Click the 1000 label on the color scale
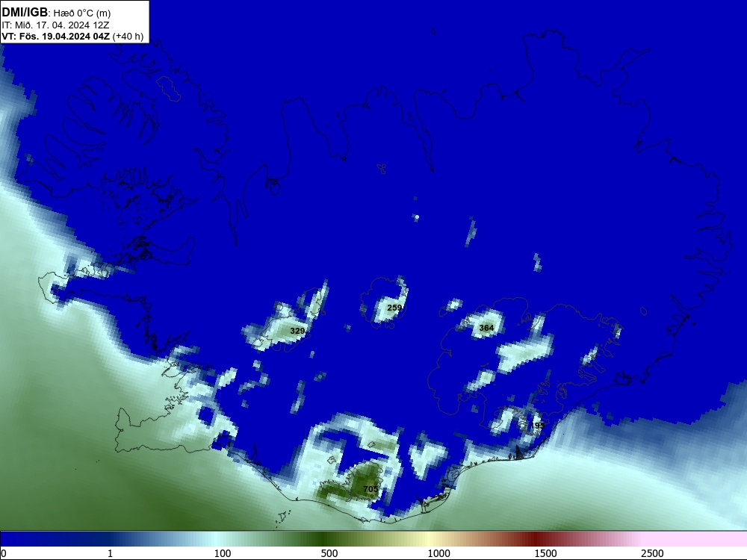 click(438, 553)
